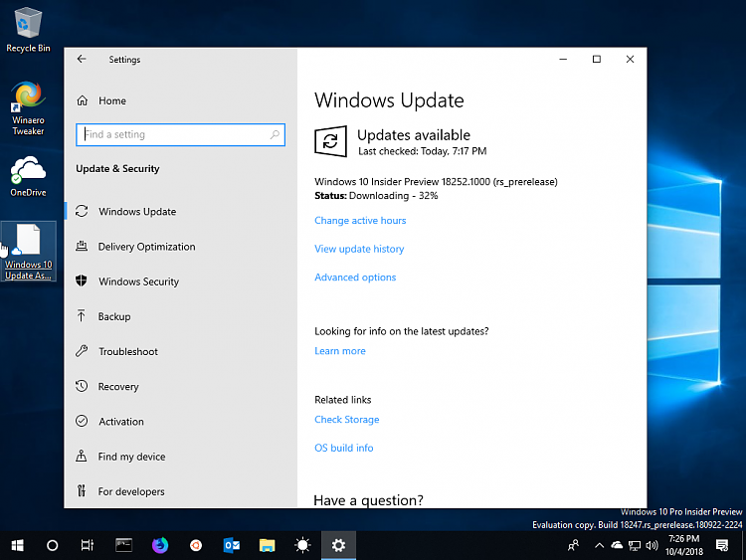Click the network tray icon
Image resolution: width=746 pixels, height=560 pixels.
pyautogui.click(x=635, y=546)
